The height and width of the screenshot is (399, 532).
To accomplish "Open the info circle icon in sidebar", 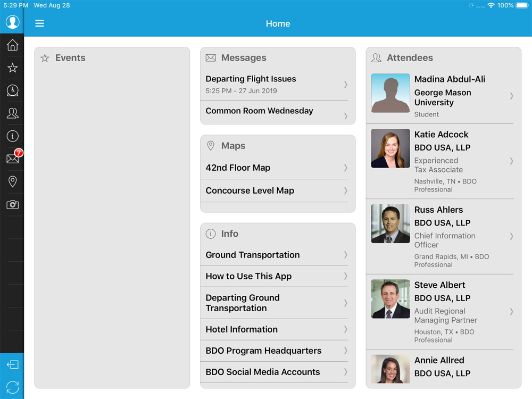I will [13, 136].
